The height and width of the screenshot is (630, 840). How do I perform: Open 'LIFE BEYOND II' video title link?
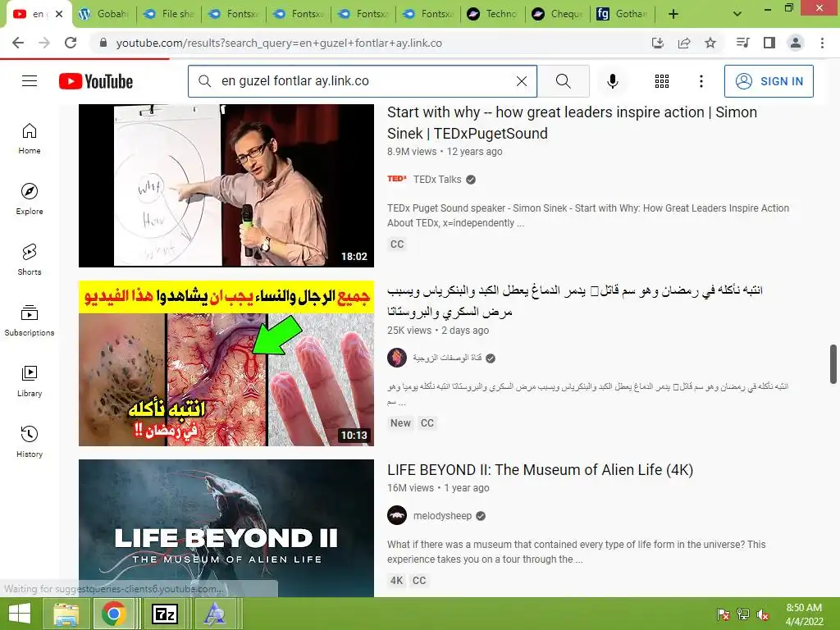pyautogui.click(x=540, y=470)
